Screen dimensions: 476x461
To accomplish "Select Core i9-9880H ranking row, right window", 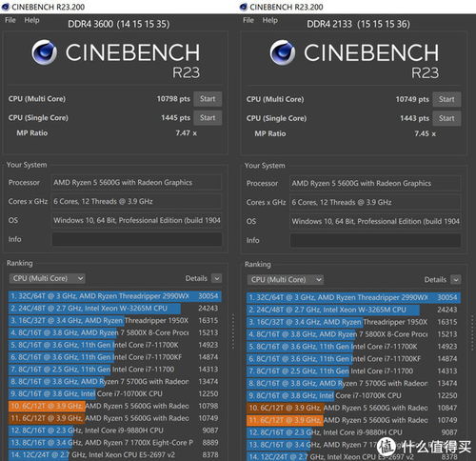I will (353, 432).
